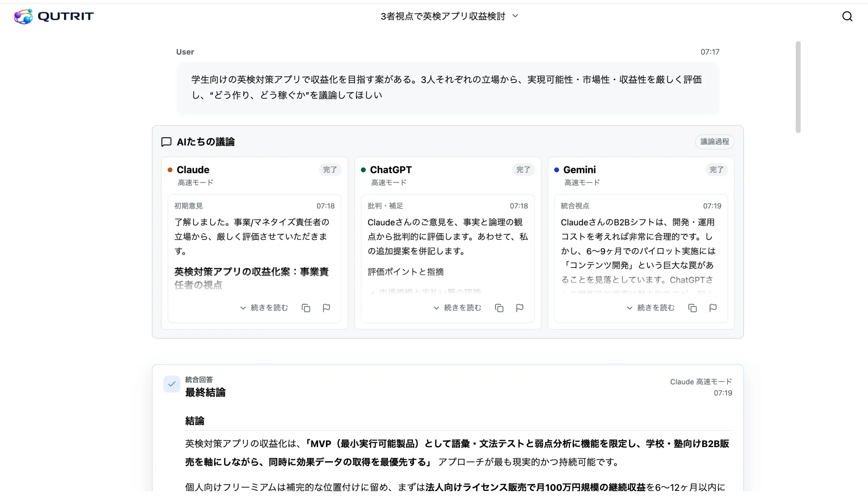Click the Gemini heading
Screen dimensions: 868x502
(x=579, y=170)
